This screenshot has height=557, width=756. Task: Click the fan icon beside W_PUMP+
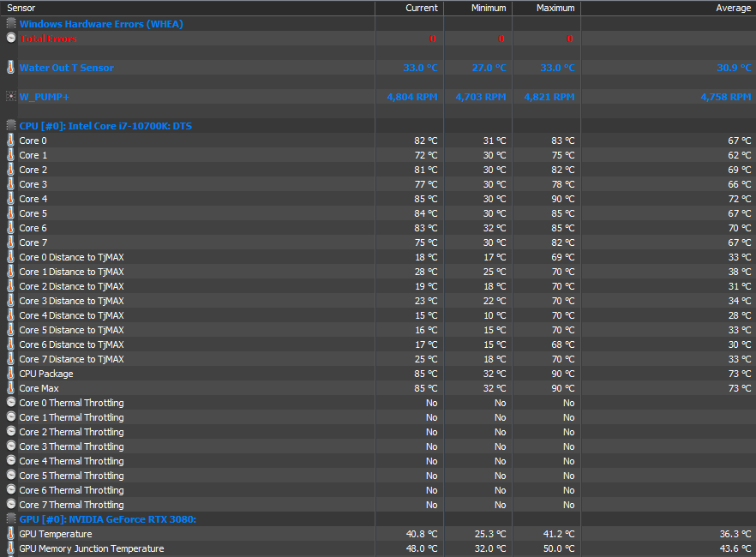point(10,97)
